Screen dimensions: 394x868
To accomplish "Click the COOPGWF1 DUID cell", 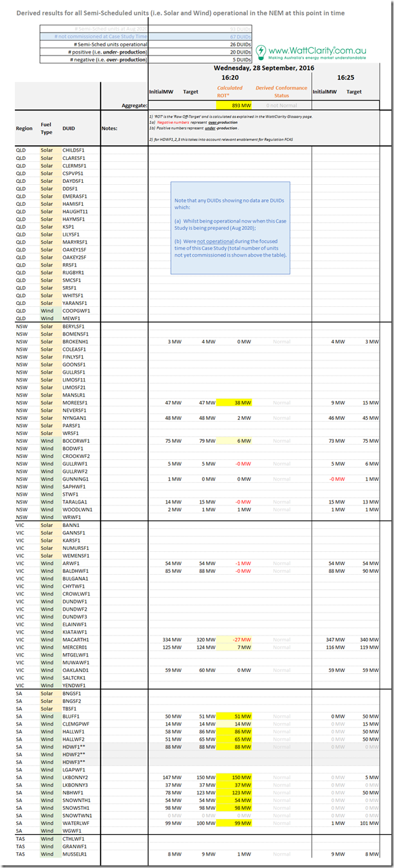I will 76,310.
